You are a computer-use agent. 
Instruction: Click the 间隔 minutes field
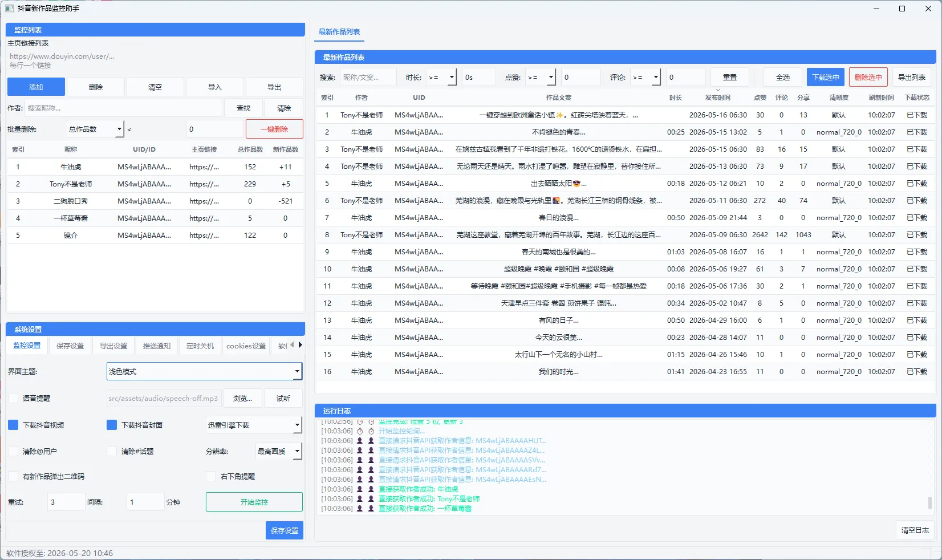145,502
